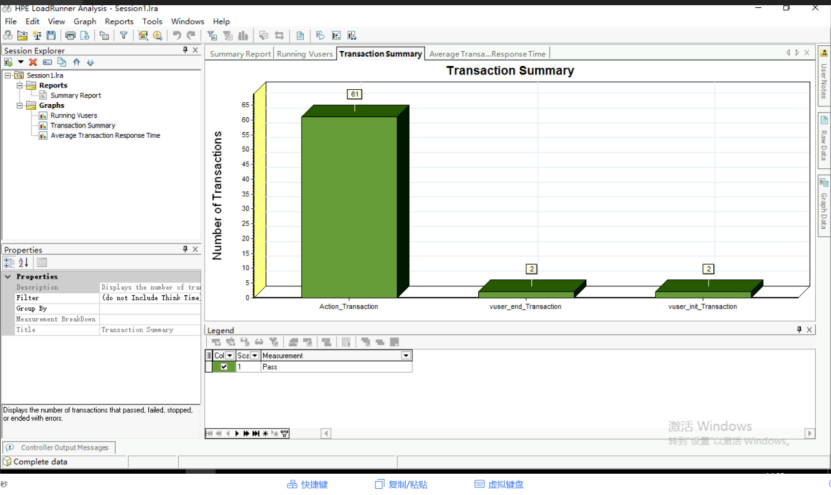This screenshot has width=831, height=495.
Task: Open the Raw Data side tab
Action: coord(824,140)
